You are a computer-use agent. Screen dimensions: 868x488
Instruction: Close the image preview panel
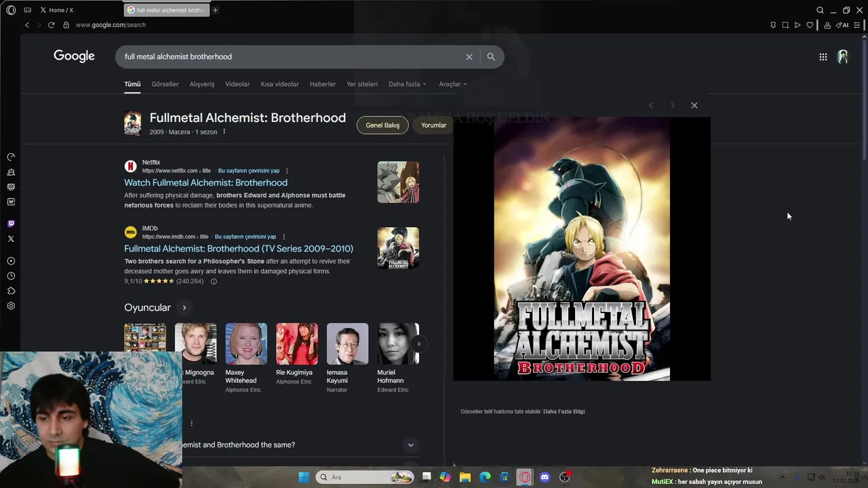[x=694, y=105]
